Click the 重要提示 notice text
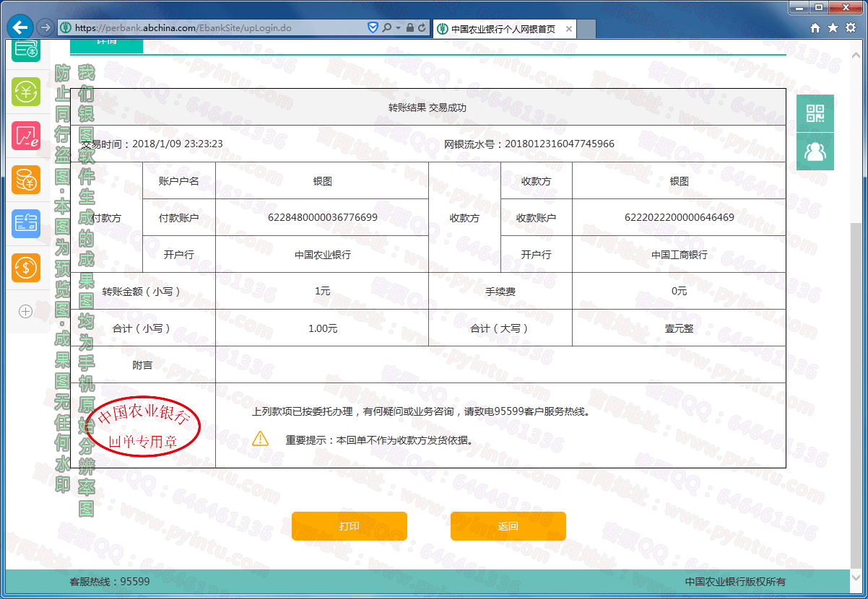This screenshot has height=599, width=868. click(379, 440)
